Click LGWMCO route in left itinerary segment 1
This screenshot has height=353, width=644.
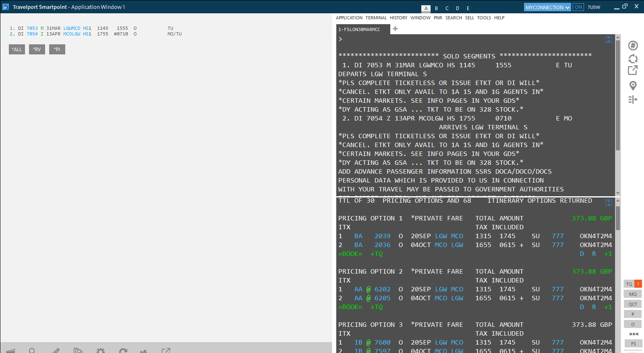72,28
